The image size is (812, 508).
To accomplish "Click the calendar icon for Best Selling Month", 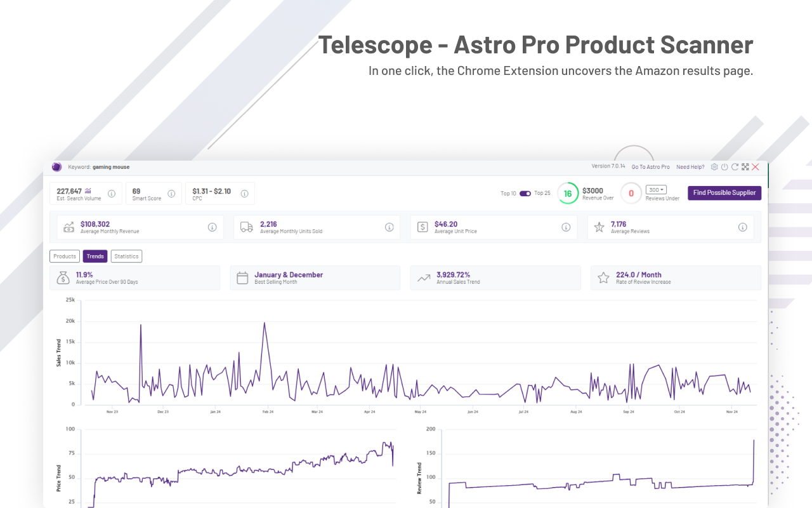I will point(243,277).
